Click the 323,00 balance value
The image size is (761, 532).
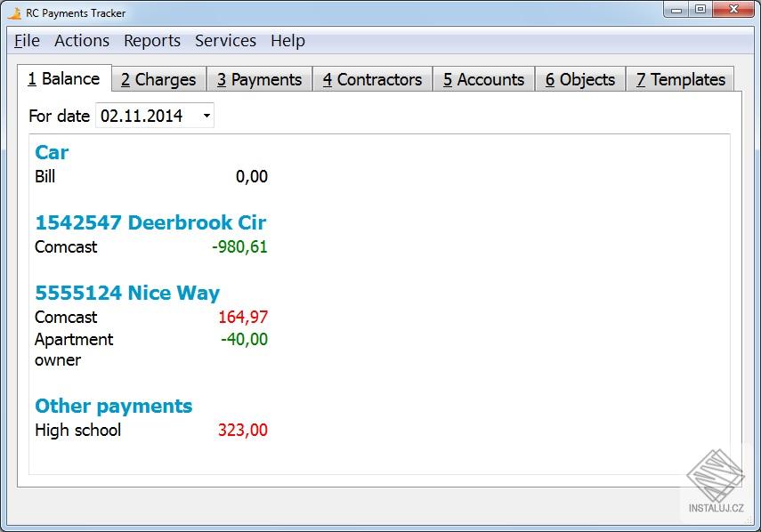click(243, 431)
